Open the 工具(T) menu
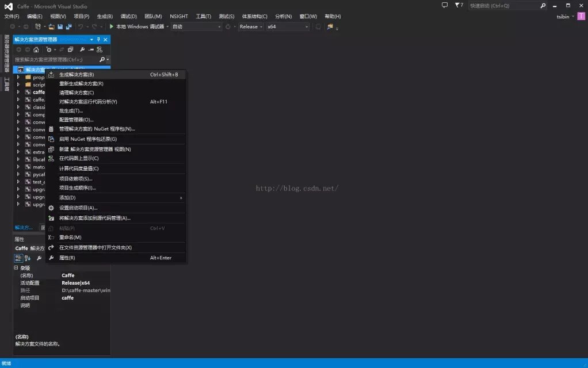Screen dimensions: 588x368 click(x=203, y=17)
